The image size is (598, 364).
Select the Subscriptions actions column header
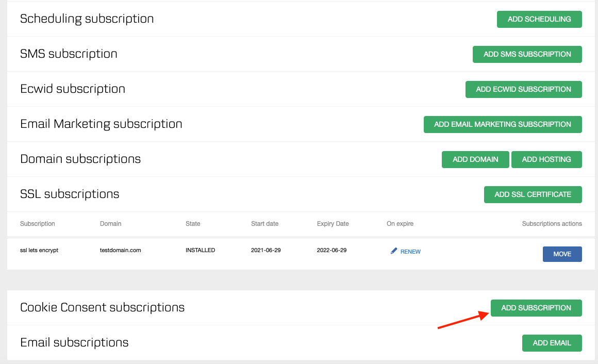552,224
